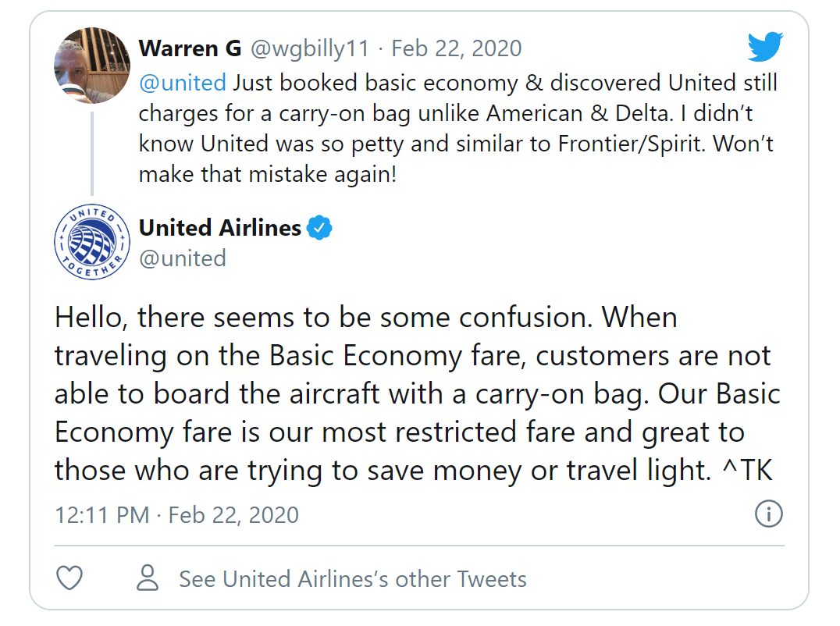Click United's Basic Economy reply text

(418, 394)
